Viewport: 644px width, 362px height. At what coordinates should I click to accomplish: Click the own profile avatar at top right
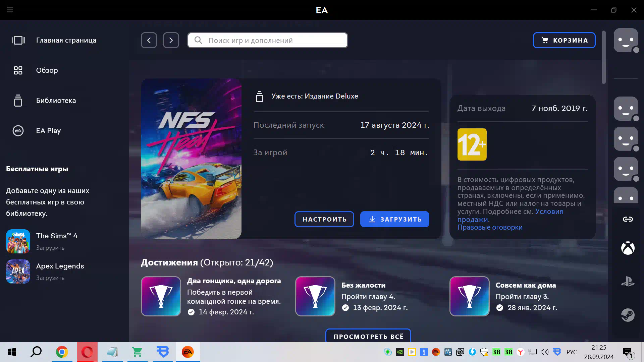click(626, 40)
